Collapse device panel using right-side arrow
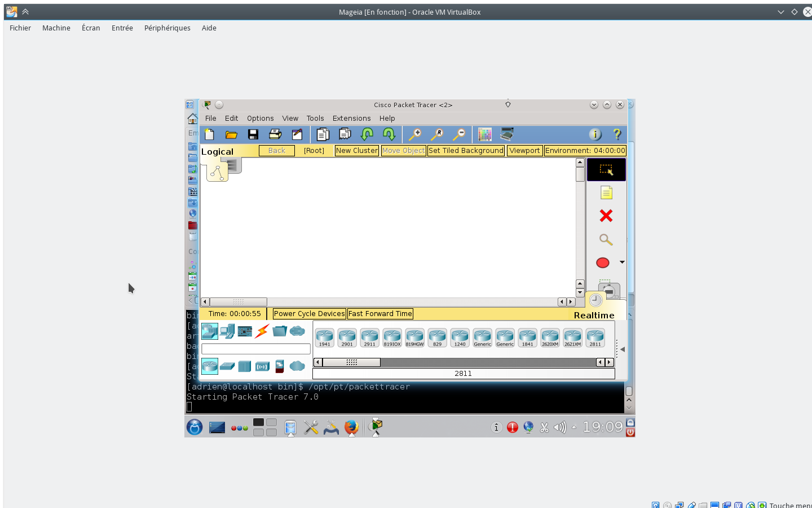The image size is (812, 508). click(623, 349)
